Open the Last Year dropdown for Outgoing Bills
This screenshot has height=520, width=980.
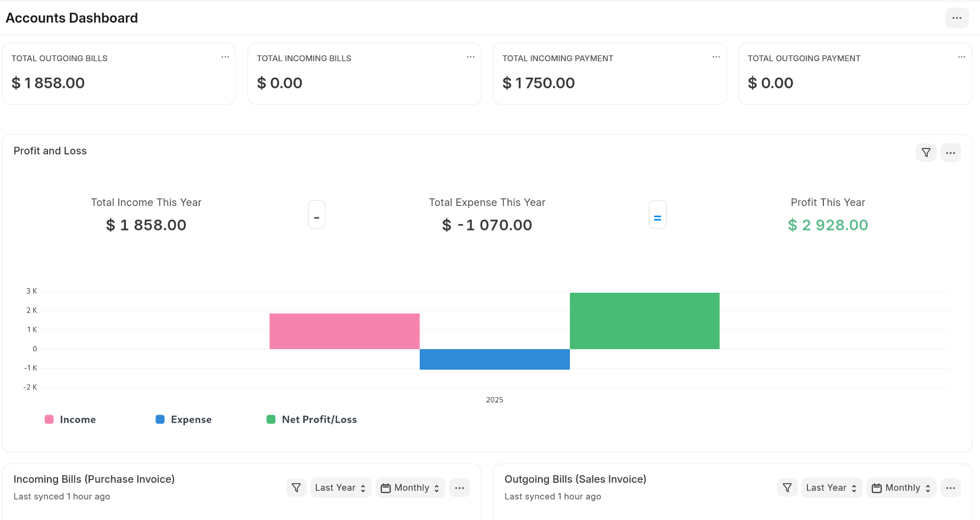pos(831,487)
